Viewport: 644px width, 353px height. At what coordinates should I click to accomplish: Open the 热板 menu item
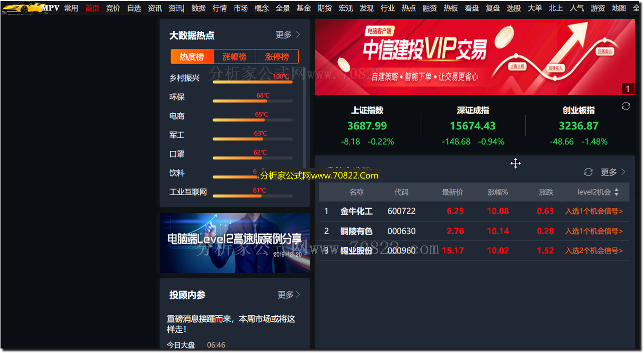451,8
